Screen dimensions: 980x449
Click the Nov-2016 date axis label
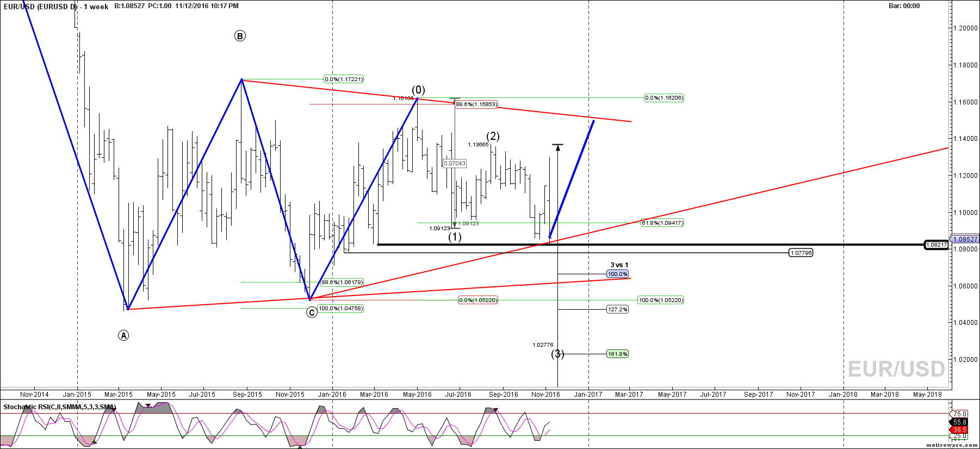point(545,395)
